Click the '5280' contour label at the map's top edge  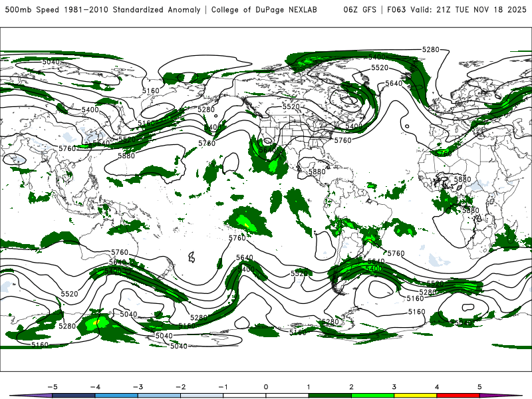[x=430, y=49]
